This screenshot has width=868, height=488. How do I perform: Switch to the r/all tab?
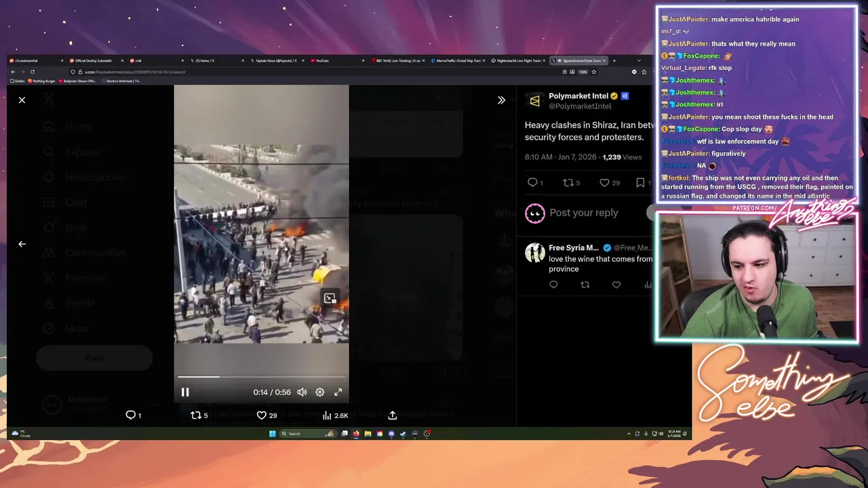coord(157,60)
